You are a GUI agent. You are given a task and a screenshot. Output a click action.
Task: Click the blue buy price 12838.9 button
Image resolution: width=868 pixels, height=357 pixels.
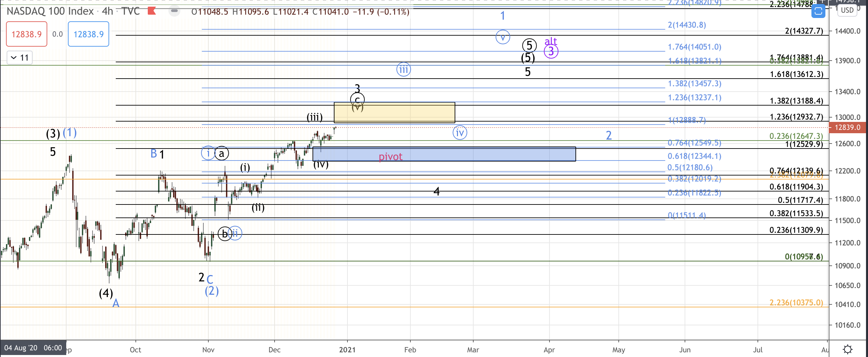(89, 34)
